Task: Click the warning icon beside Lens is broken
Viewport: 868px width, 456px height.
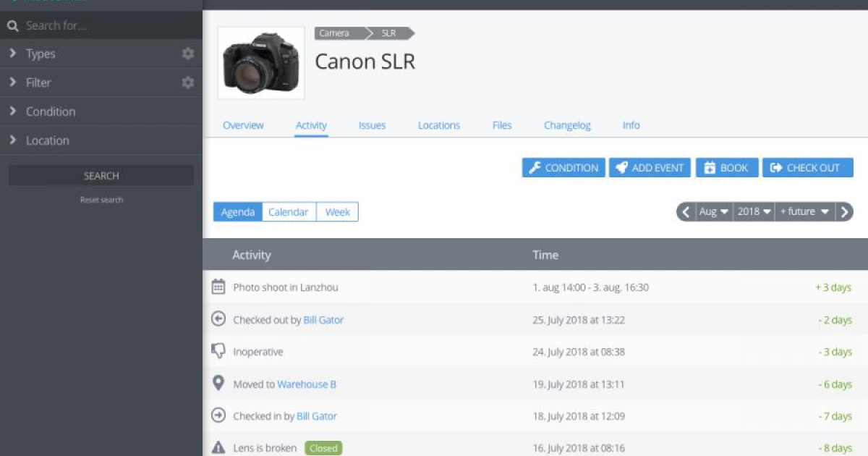Action: click(x=218, y=447)
